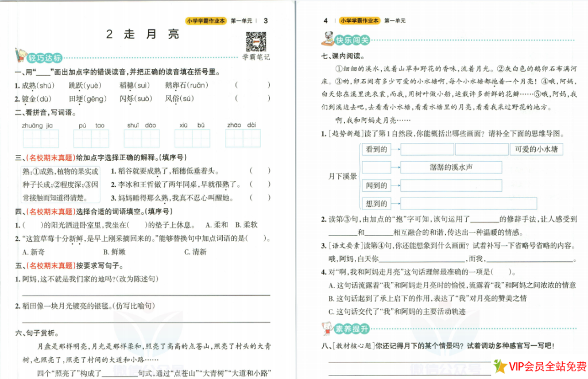Expand the 想到的 branch in the diagram

coord(375,204)
